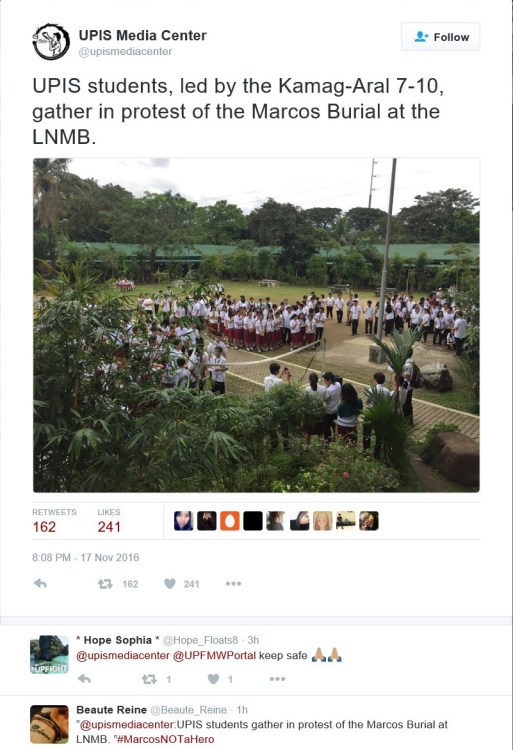Open the @upismediacenter handle link
The height and width of the screenshot is (750, 513).
click(125, 52)
